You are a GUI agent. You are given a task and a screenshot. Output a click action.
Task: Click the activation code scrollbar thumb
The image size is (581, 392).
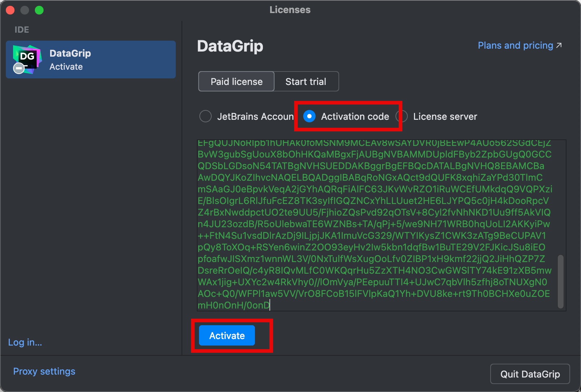tap(561, 281)
